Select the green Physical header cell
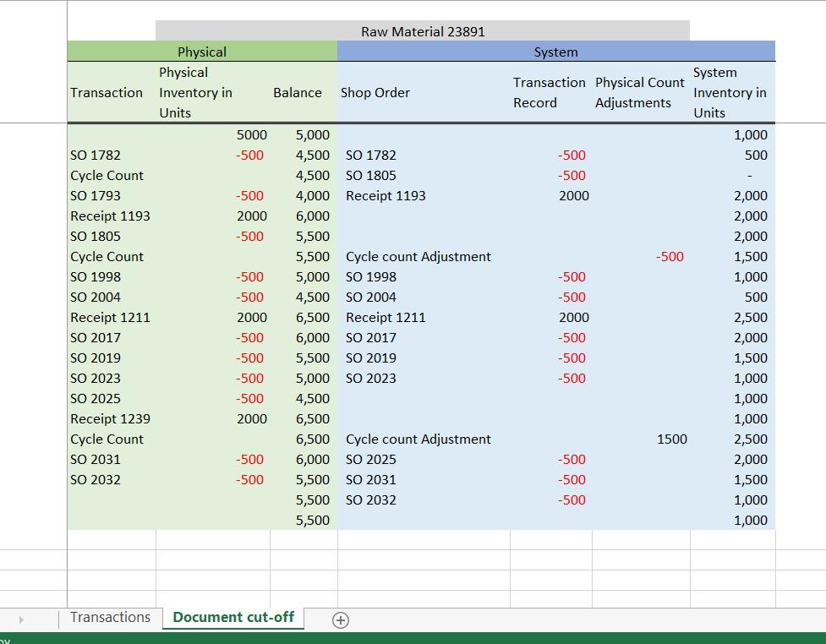The width and height of the screenshot is (826, 644). (x=201, y=52)
